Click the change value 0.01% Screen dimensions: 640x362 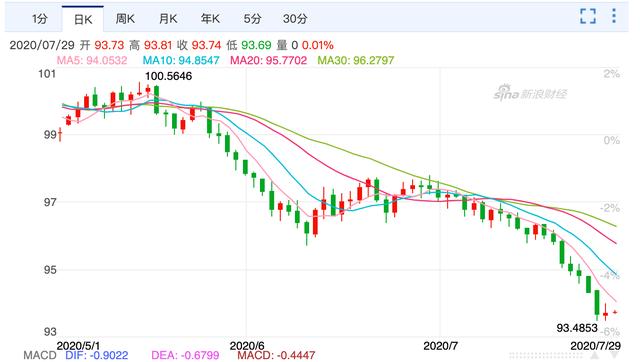[x=318, y=45]
